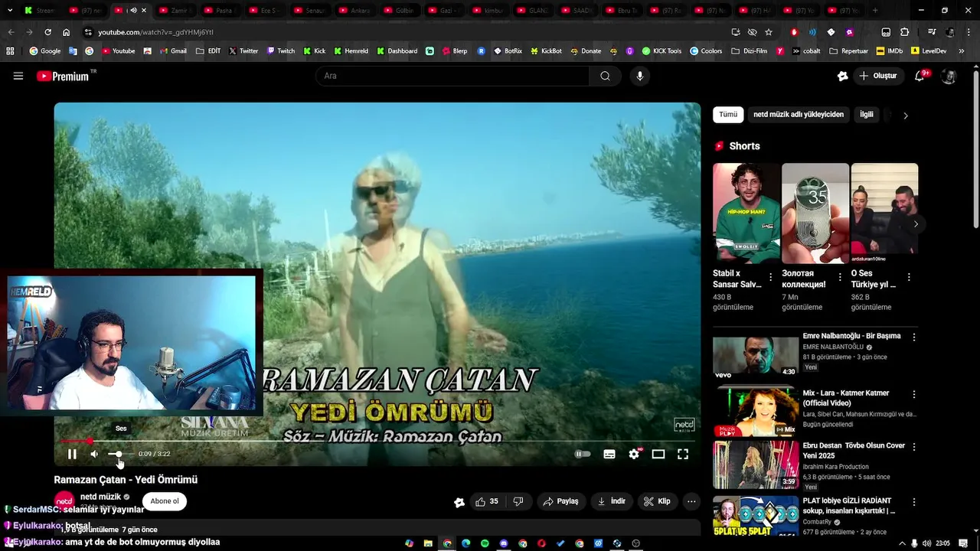Image resolution: width=980 pixels, height=551 pixels.
Task: Open the YouTube hamburger guide menu
Action: pyautogui.click(x=18, y=76)
